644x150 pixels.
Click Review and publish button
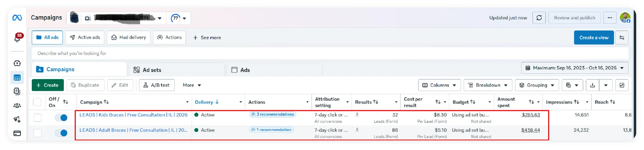[574, 18]
